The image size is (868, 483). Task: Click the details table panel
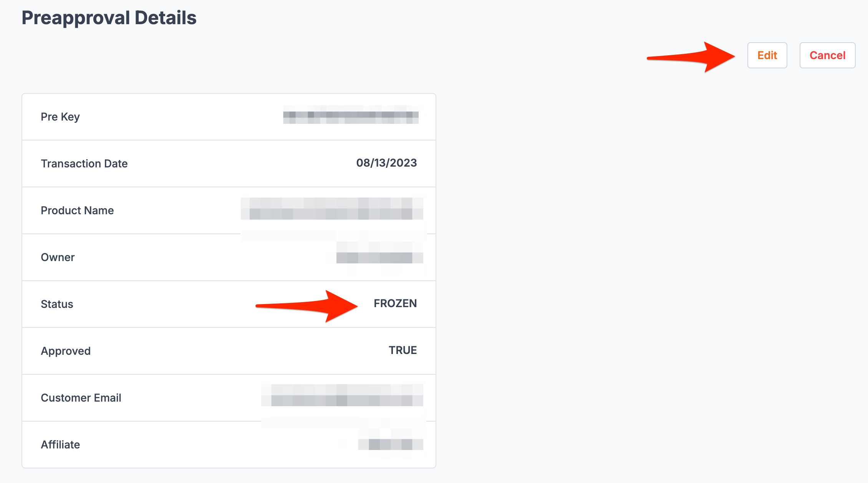(x=229, y=280)
